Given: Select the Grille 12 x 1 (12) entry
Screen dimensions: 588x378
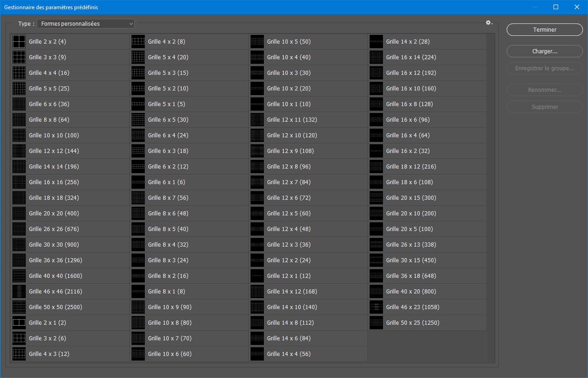Looking at the screenshot, I should pos(289,276).
